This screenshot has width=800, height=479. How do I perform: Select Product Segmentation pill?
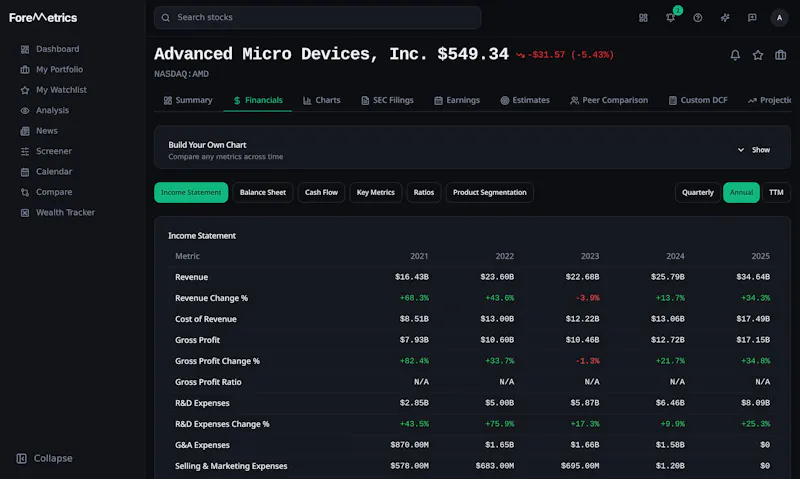pyautogui.click(x=489, y=192)
